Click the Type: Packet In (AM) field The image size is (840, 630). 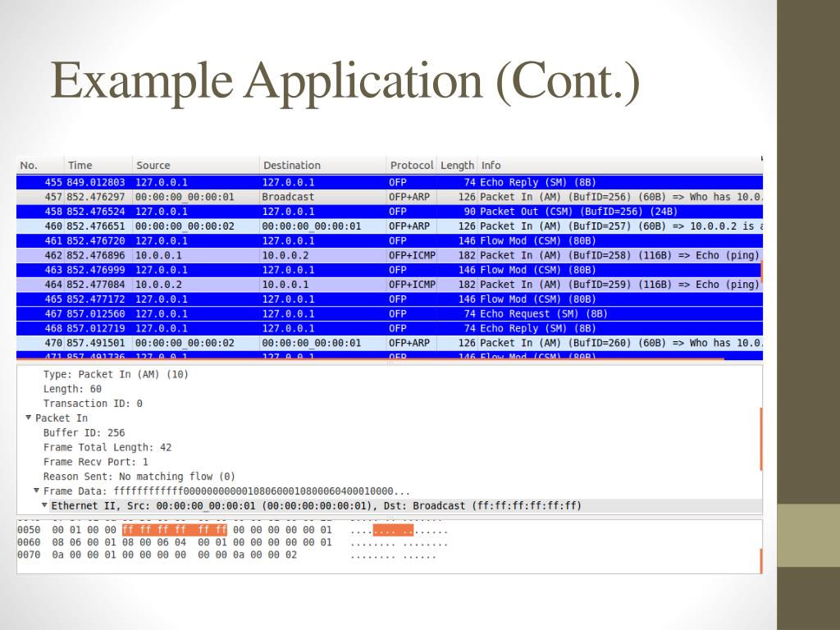click(x=116, y=374)
